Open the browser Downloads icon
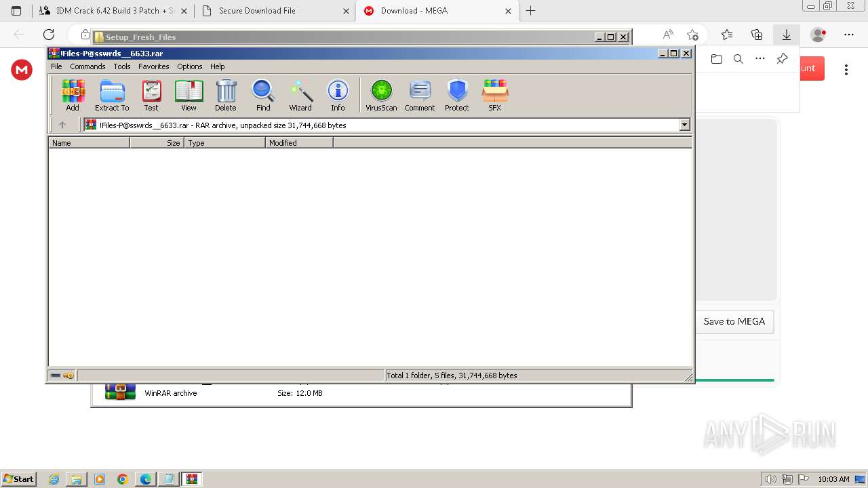Image resolution: width=868 pixels, height=488 pixels. coord(786,35)
